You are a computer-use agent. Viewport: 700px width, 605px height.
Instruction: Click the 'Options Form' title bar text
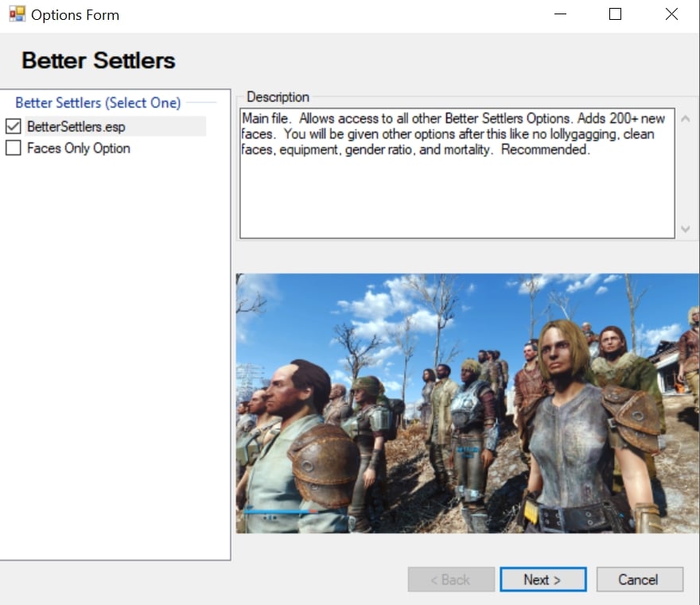(75, 14)
